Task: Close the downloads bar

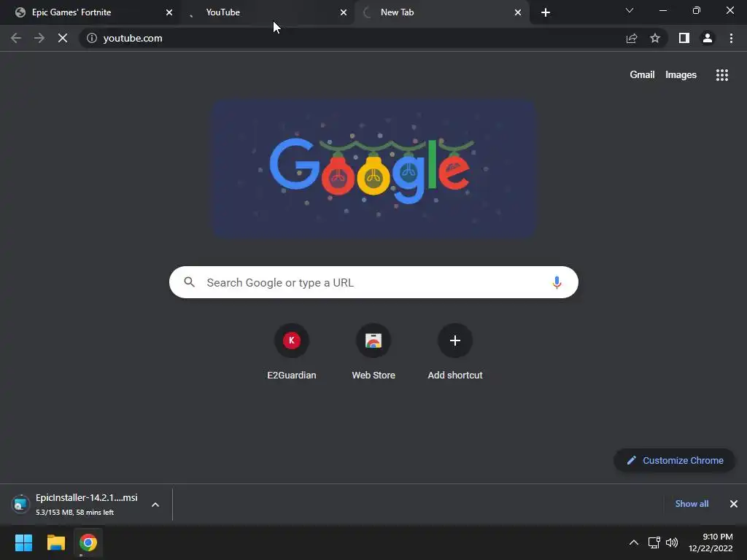Action: tap(734, 504)
